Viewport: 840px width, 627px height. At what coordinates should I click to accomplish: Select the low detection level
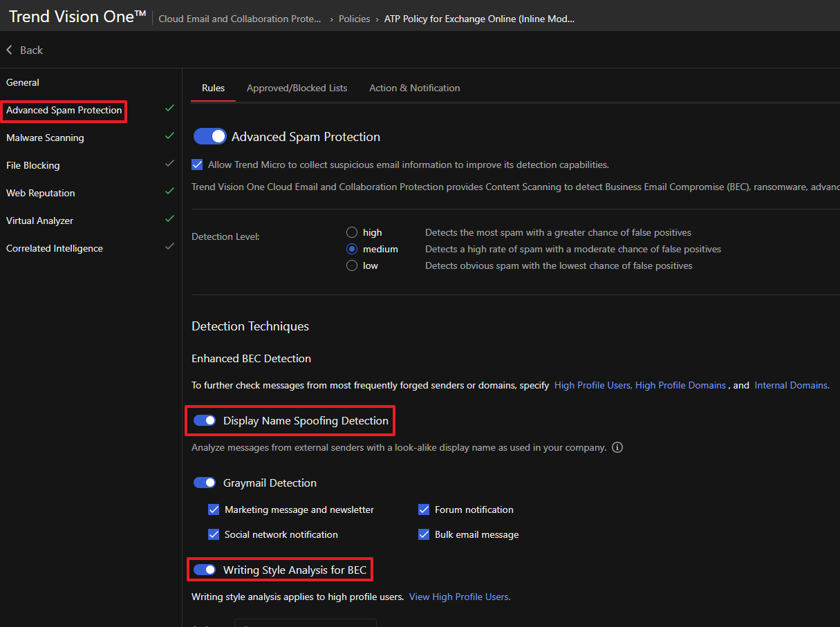pos(352,265)
